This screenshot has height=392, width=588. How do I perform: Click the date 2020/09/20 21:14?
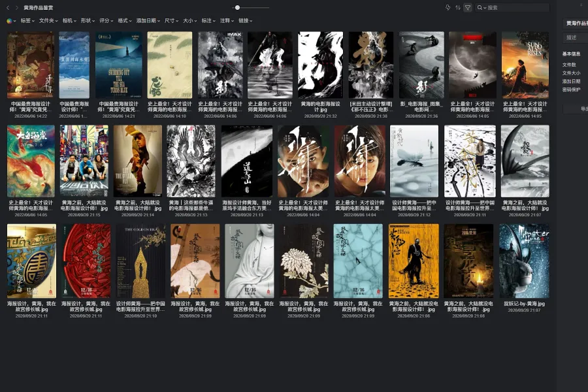pos(138,215)
